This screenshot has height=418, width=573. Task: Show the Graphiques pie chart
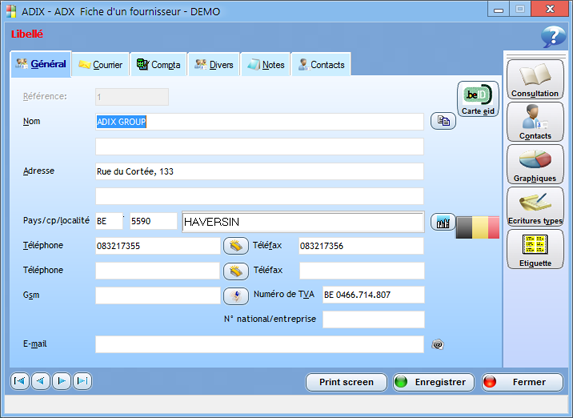click(535, 164)
